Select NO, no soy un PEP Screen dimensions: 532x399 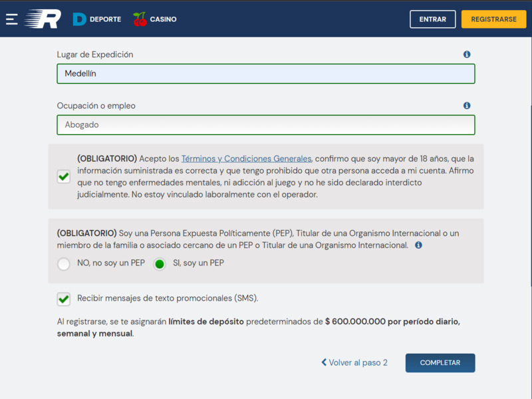63,263
